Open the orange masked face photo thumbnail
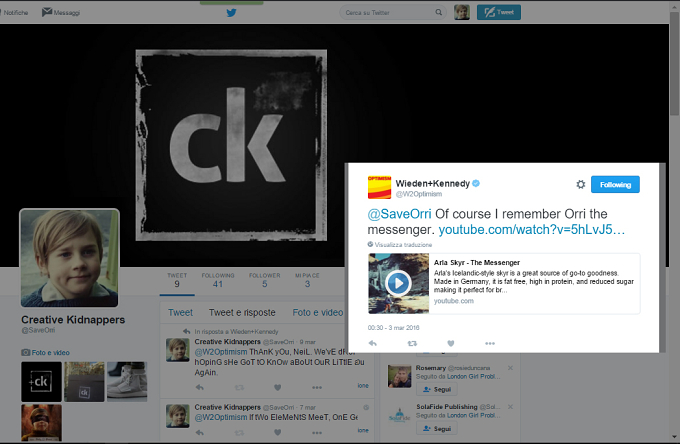This screenshot has width=680, height=444. (x=41, y=423)
